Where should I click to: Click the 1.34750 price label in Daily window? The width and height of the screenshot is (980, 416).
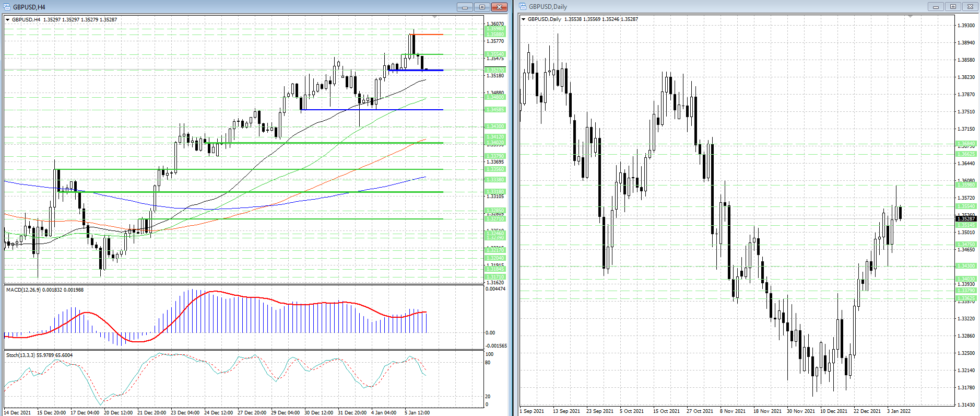[x=966, y=245]
